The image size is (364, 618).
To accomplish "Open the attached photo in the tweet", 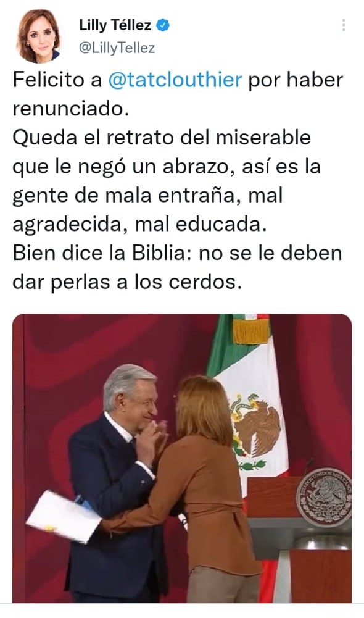I will 182,458.
